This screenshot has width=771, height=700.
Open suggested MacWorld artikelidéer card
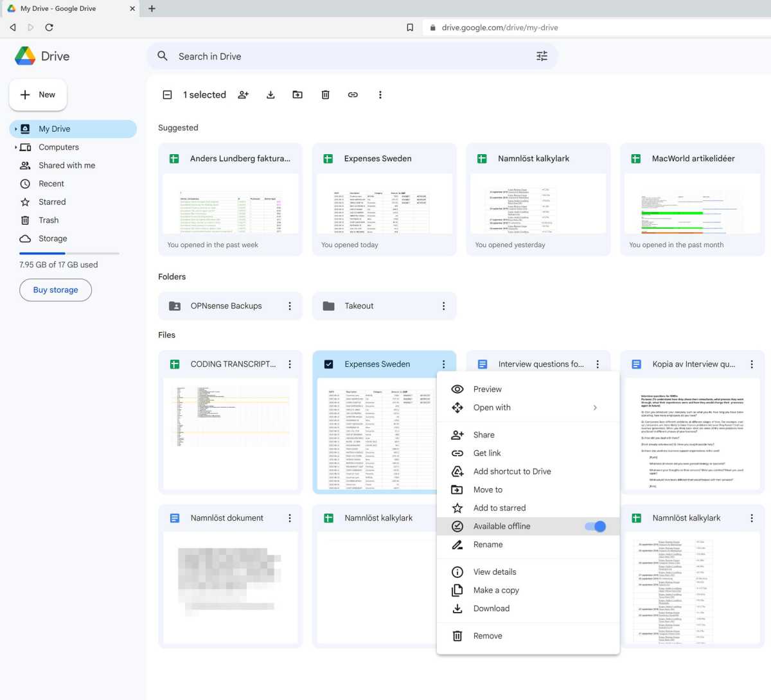(692, 200)
